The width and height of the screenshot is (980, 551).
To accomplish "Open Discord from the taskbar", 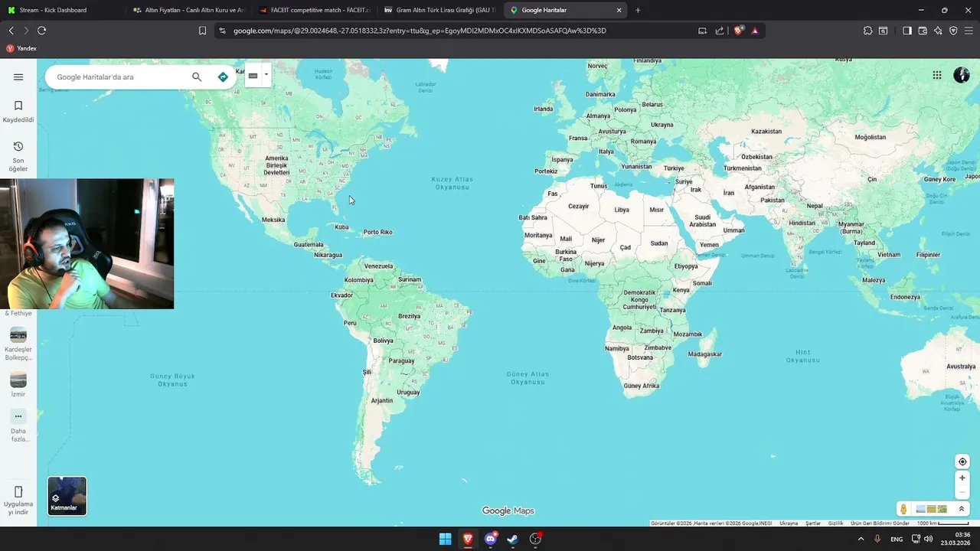I will tap(491, 539).
